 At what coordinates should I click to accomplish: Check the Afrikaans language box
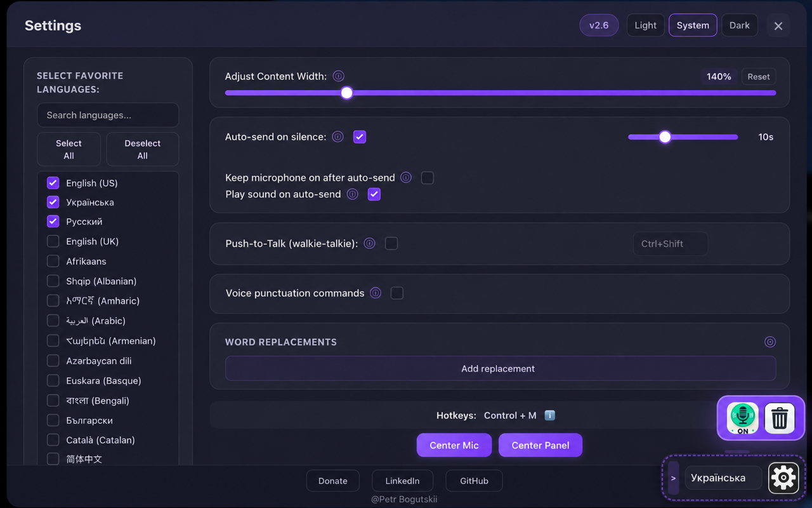point(53,261)
